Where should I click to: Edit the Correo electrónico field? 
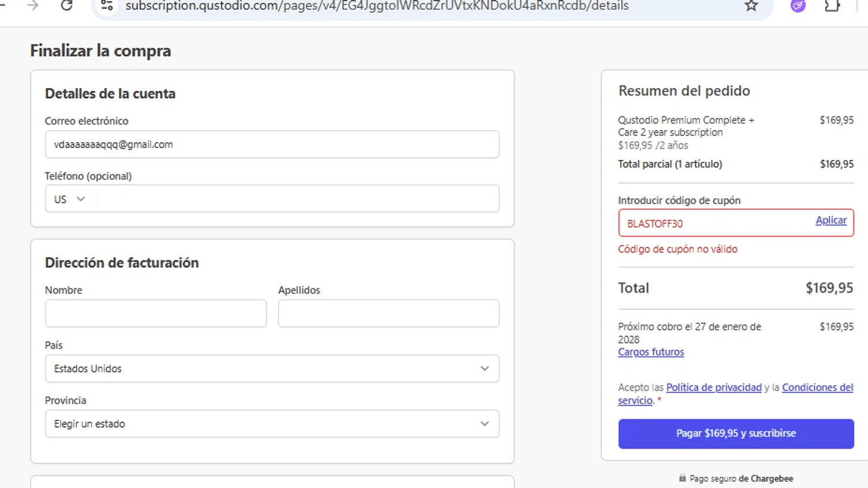(x=272, y=145)
